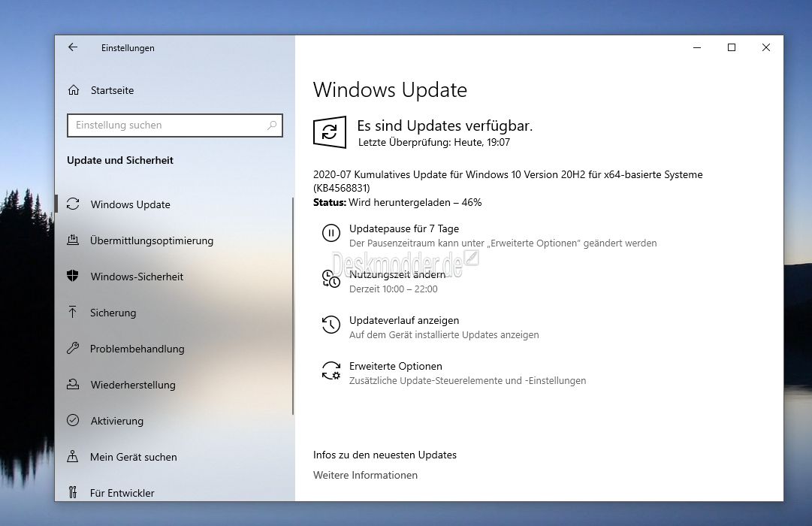Click 'Auf dem Gerät installierte Updates anzeigen' subtext
Screen dimensions: 812x526
(444, 335)
